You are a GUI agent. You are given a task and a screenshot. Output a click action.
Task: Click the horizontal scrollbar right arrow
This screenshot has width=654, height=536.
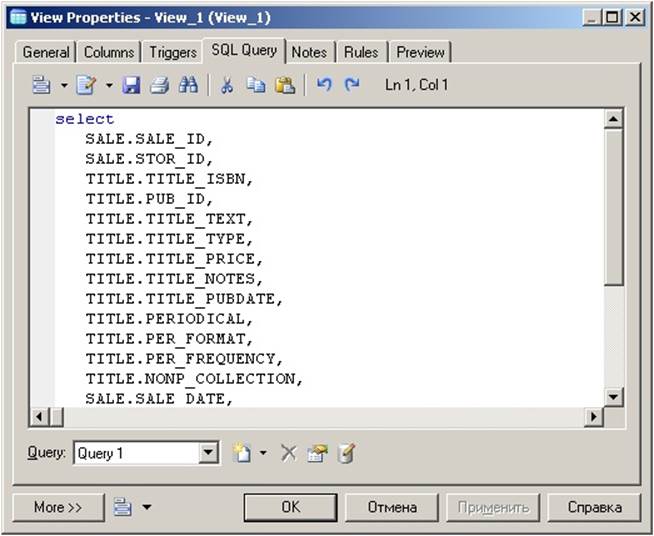[x=594, y=416]
